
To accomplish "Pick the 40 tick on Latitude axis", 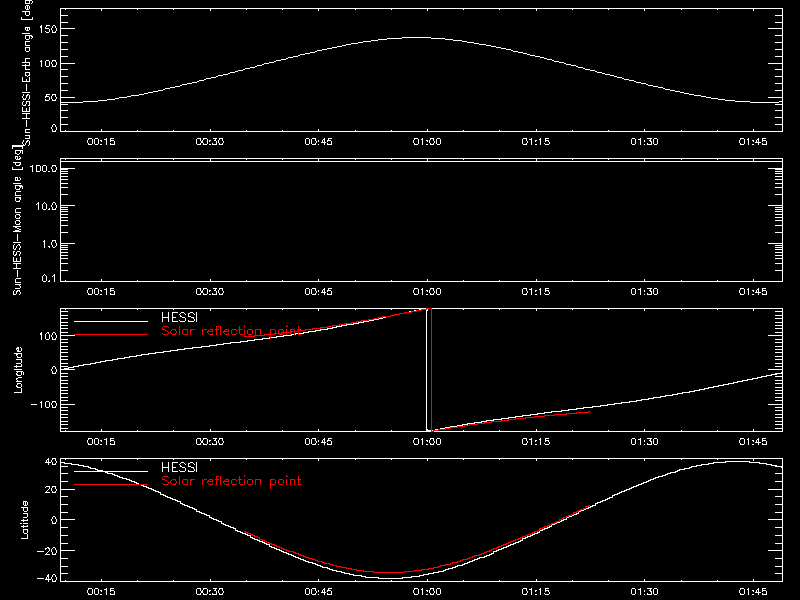I will tap(51, 462).
